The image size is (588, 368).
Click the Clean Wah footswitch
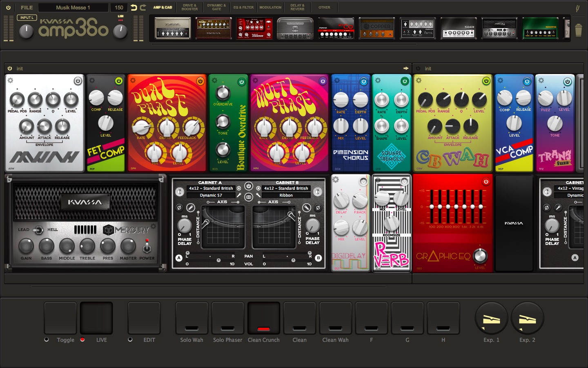[x=335, y=319]
